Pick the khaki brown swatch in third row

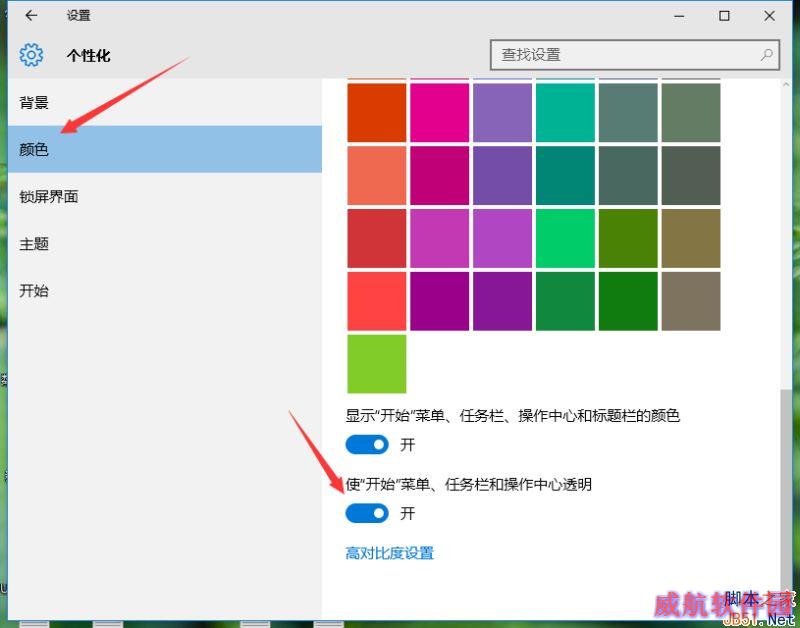691,238
